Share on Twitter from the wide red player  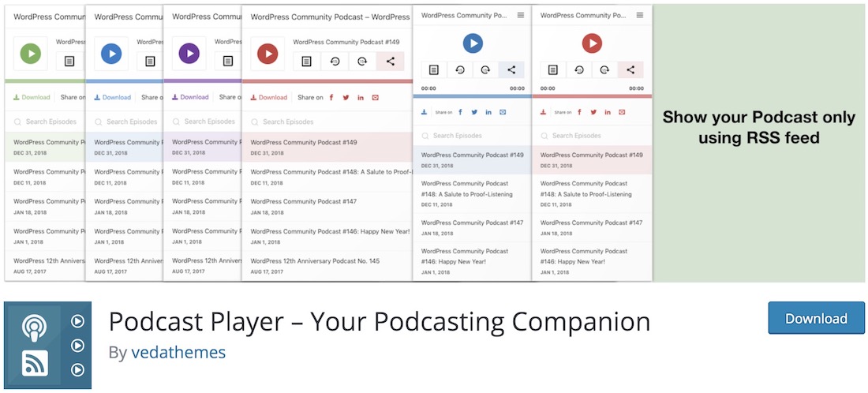tap(346, 97)
